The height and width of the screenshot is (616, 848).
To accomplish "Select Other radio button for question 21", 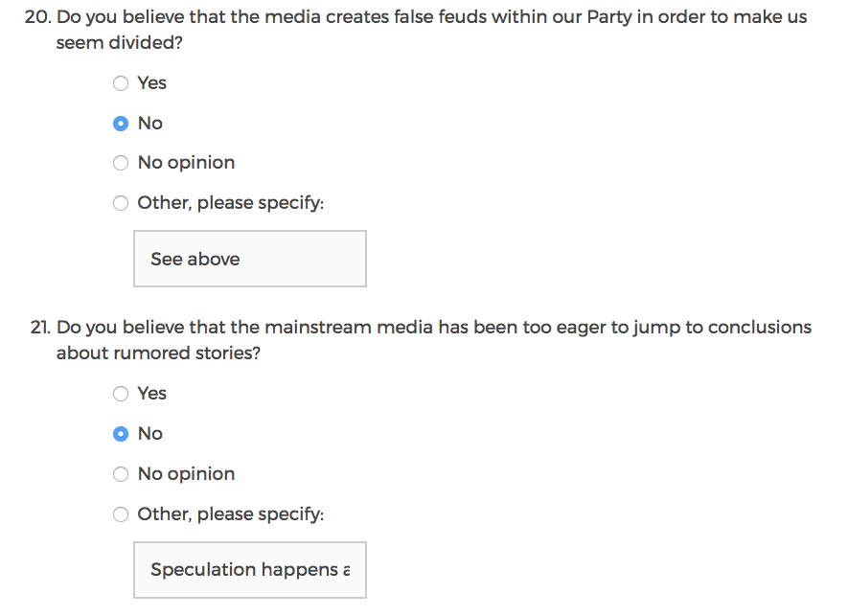I will click(121, 514).
